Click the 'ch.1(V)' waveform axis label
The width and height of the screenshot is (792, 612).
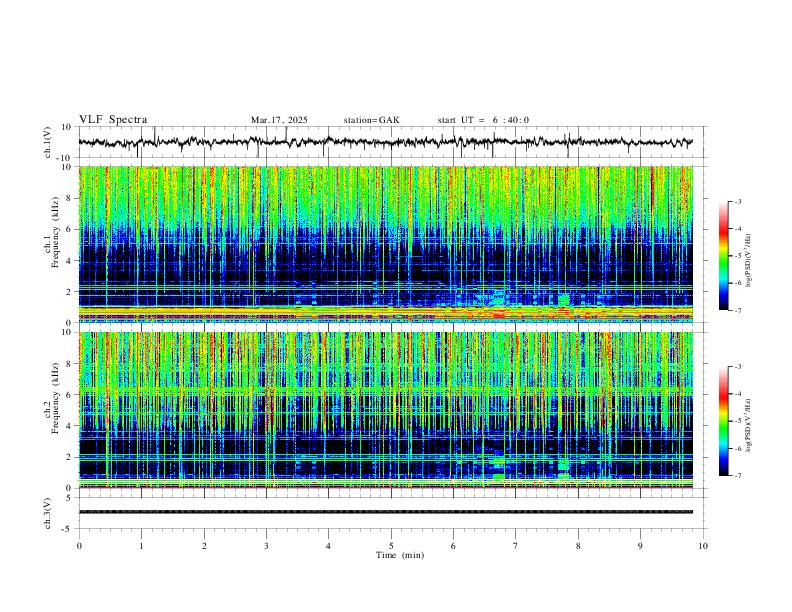[x=48, y=142]
